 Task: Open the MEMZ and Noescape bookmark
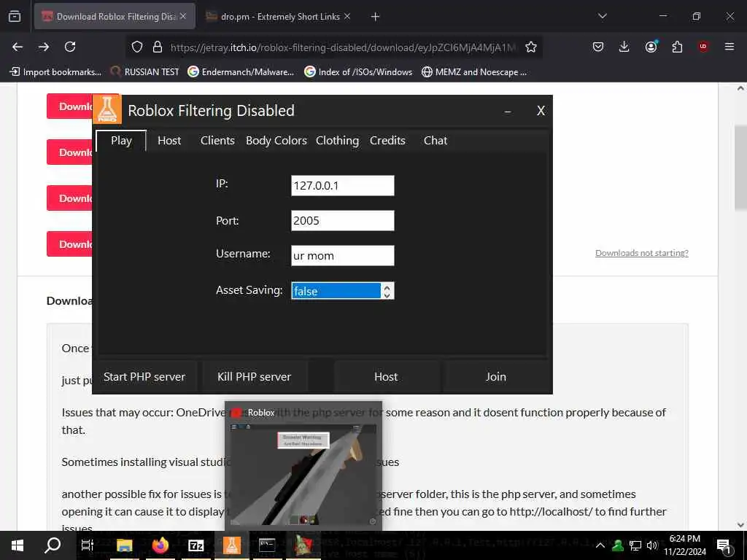pos(474,72)
